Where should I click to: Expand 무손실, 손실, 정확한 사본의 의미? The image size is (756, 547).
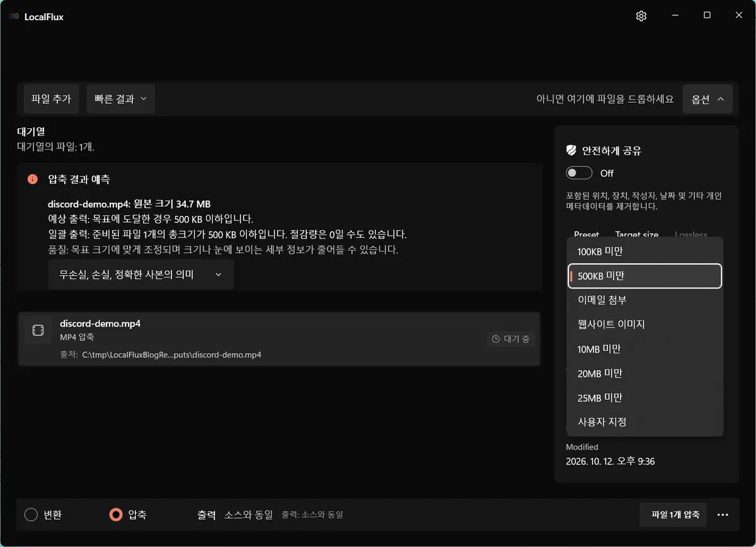point(141,274)
